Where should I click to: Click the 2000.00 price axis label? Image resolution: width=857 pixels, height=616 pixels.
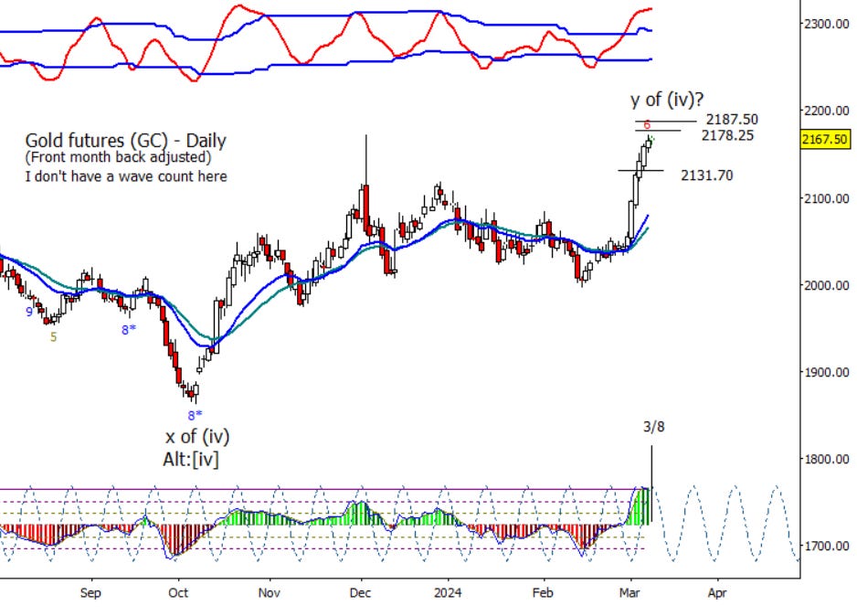point(826,285)
